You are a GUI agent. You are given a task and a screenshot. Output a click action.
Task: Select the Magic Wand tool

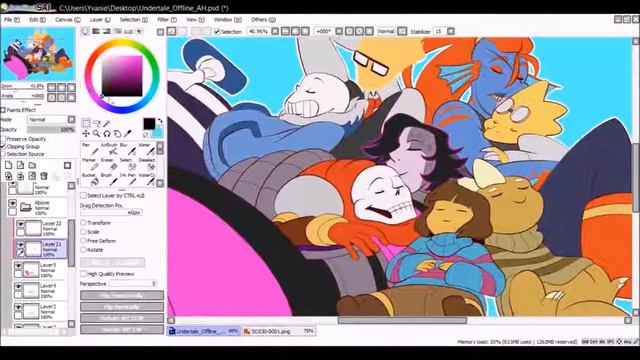[107, 123]
